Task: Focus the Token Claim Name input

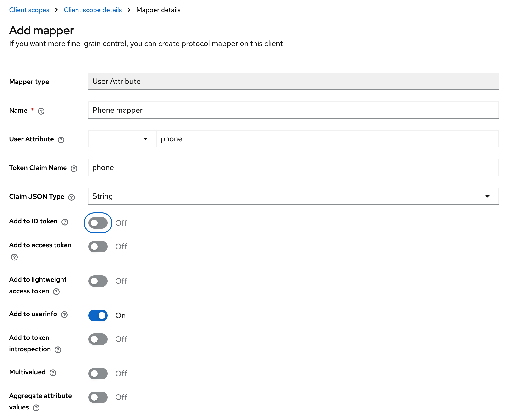Action: click(293, 167)
